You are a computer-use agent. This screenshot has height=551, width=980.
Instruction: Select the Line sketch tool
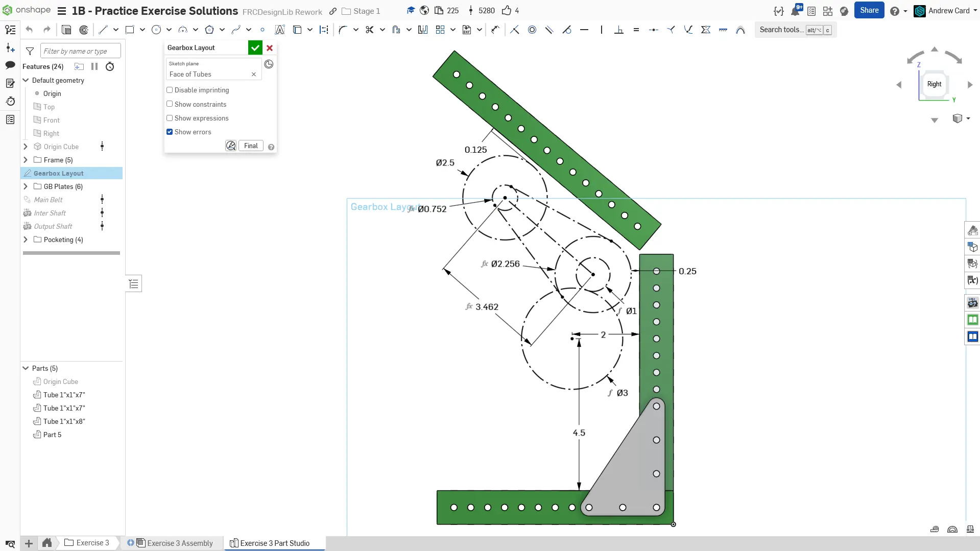(103, 30)
